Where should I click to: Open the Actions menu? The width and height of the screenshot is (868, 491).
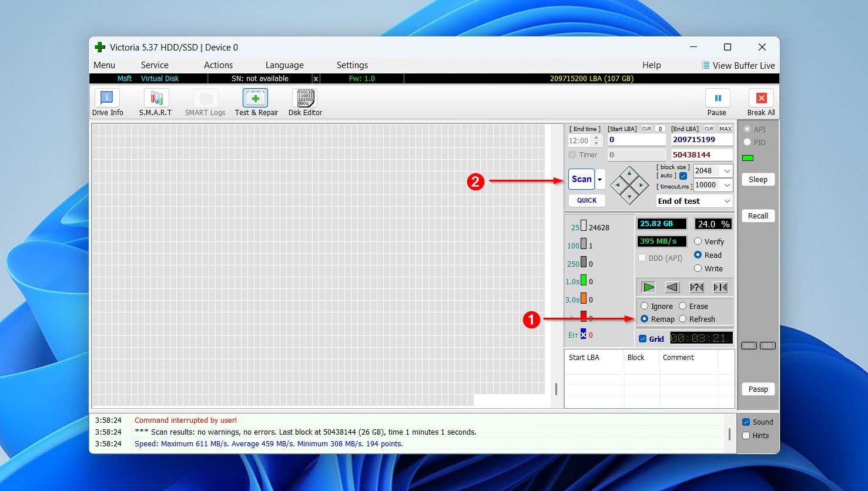tap(218, 65)
